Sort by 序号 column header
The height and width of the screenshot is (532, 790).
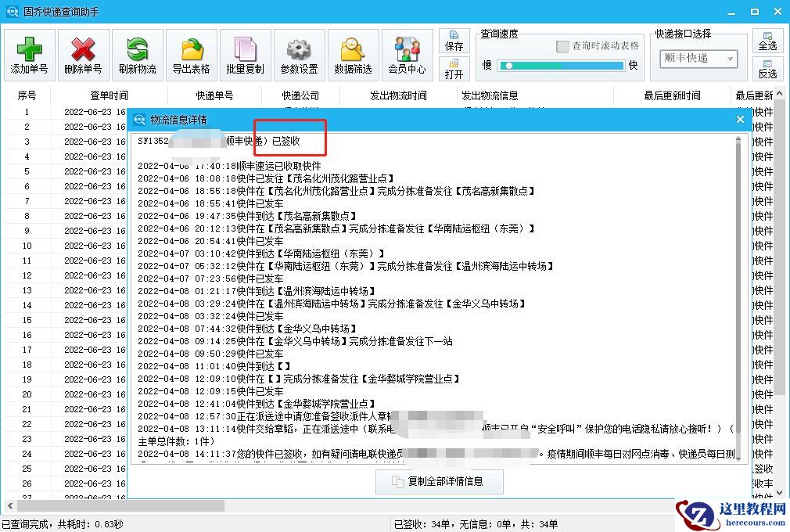click(x=27, y=95)
